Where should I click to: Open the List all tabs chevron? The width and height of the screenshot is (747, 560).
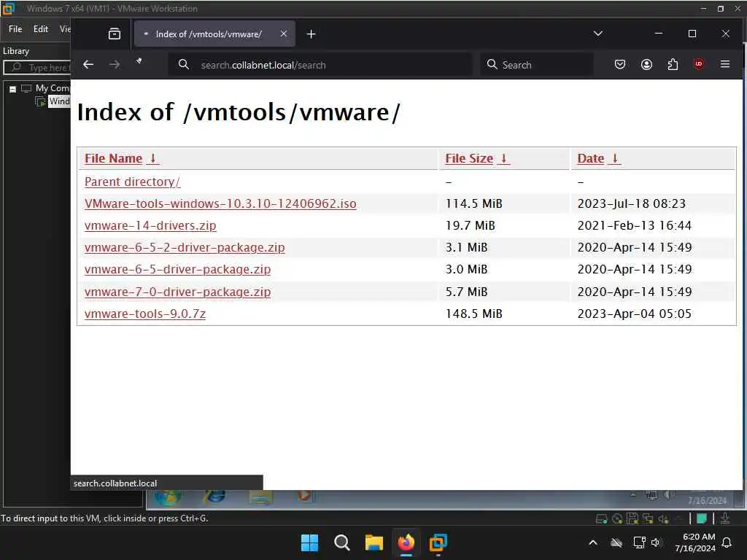pyautogui.click(x=598, y=34)
